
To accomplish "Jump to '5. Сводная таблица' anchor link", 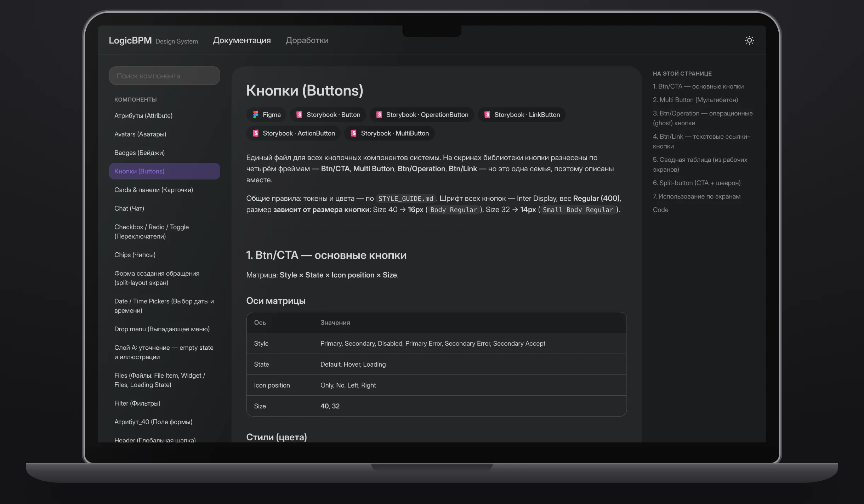I will (x=700, y=165).
